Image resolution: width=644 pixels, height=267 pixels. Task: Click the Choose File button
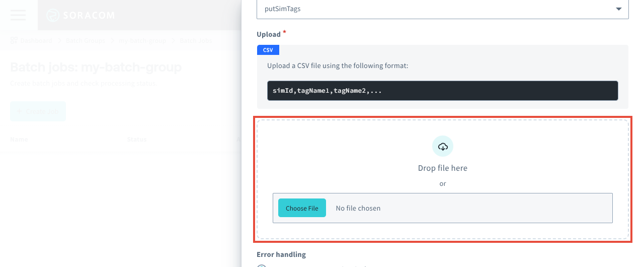tap(302, 208)
